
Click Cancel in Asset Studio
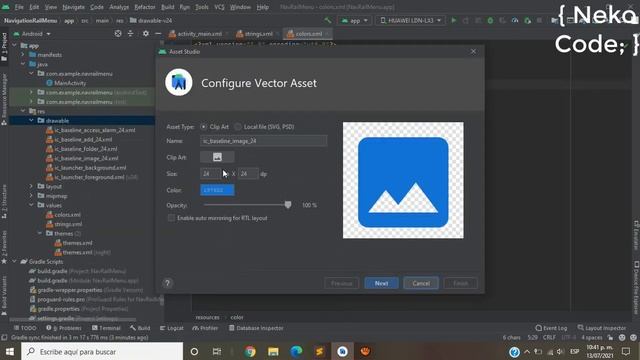coord(421,283)
